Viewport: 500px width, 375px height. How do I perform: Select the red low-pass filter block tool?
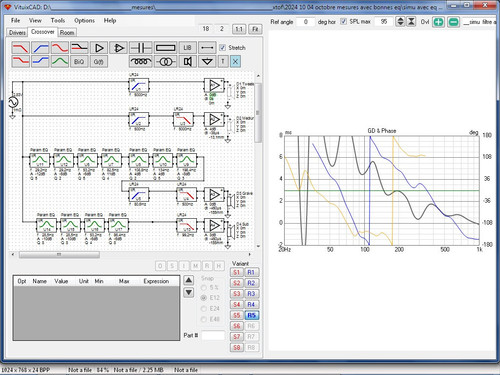click(x=20, y=48)
